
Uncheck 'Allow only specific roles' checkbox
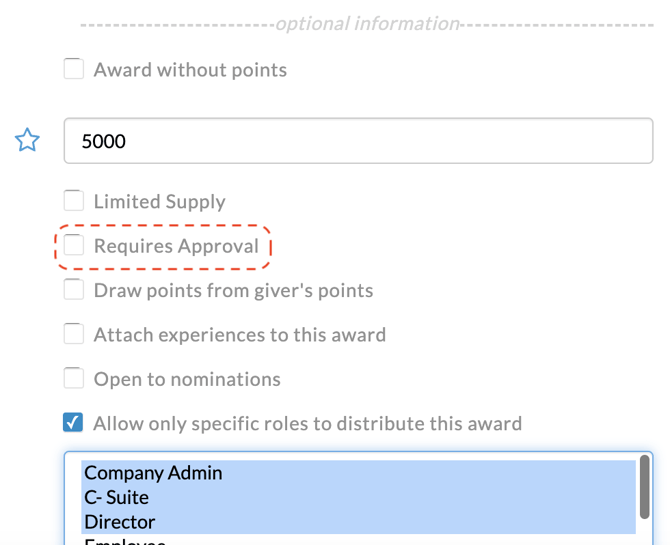[74, 422]
